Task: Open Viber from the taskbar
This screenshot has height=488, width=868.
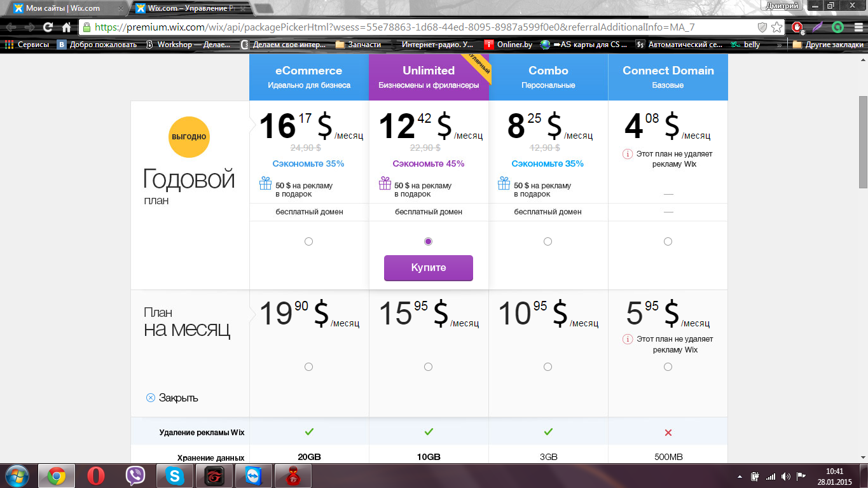Action: pos(135,476)
